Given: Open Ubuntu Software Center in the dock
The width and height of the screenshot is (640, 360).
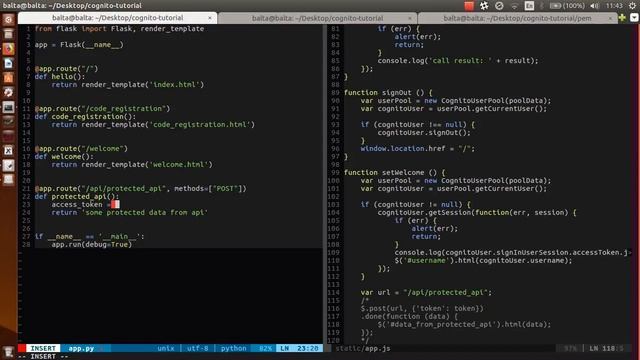Looking at the screenshot, I should (9, 78).
